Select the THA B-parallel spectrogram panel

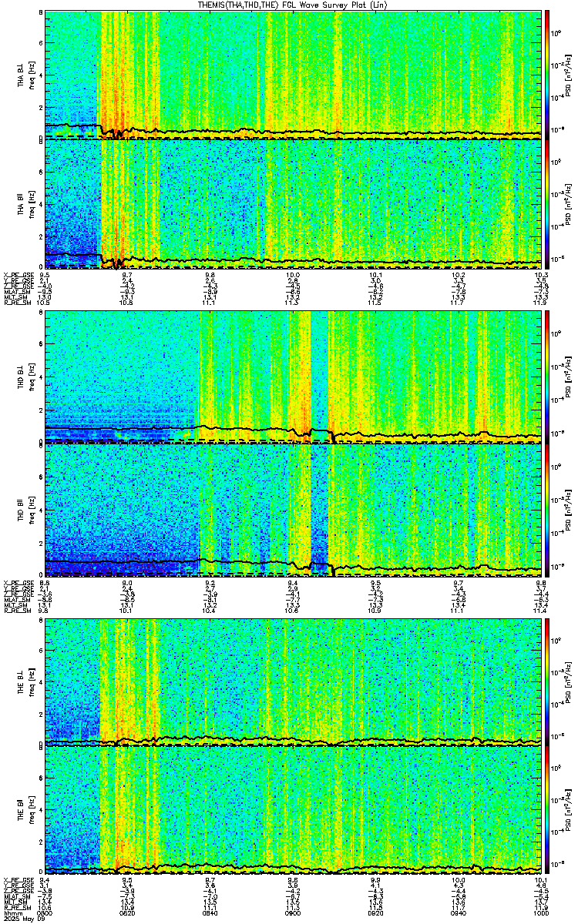pyautogui.click(x=293, y=204)
